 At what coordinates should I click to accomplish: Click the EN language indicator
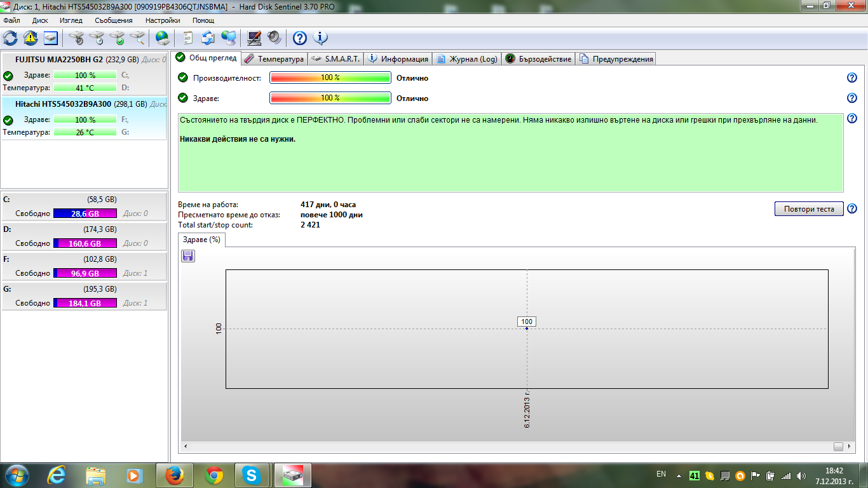661,474
